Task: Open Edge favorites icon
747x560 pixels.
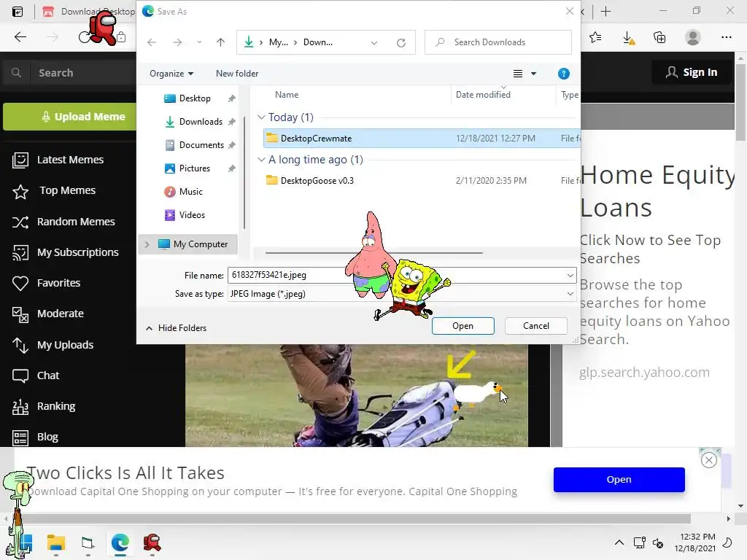Action: [595, 37]
